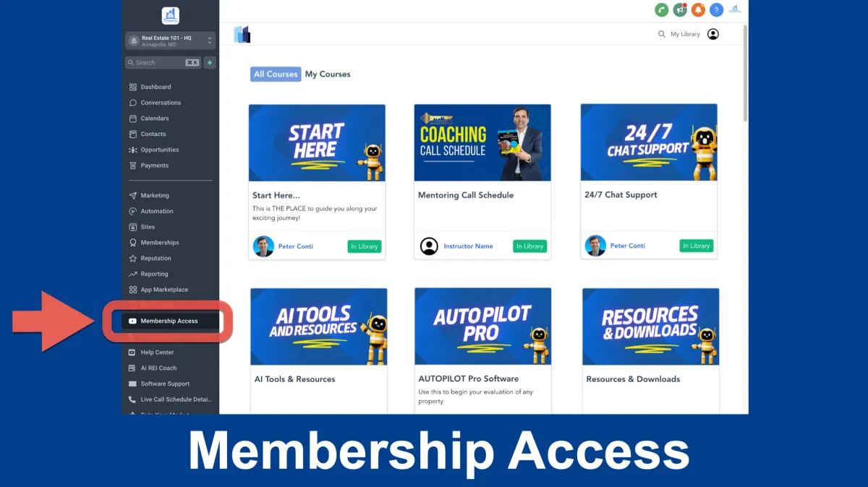Click In Library button on Start Here course
Viewport: 868px width, 487px height.
click(365, 247)
